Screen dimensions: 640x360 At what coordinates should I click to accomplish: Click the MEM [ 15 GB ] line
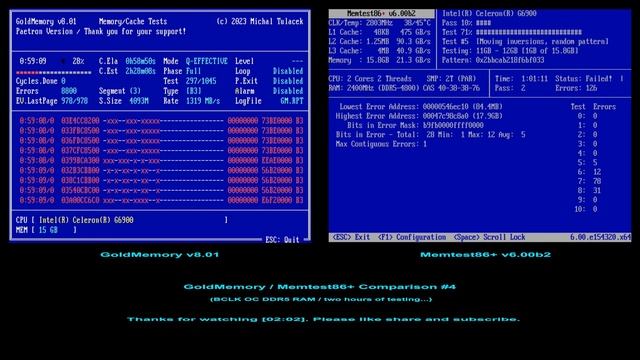[x=46, y=230]
